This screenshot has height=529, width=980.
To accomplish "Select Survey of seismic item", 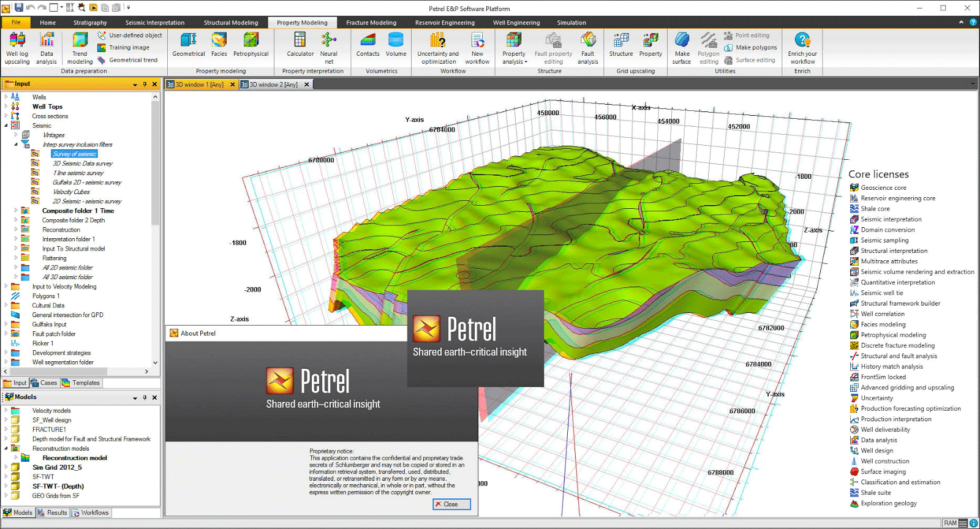I will [x=74, y=154].
